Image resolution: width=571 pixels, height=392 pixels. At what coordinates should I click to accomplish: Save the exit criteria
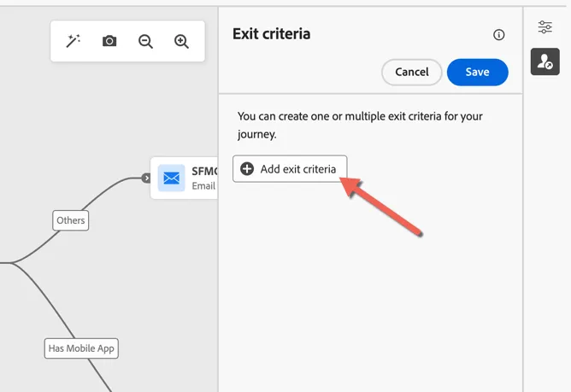pos(478,72)
